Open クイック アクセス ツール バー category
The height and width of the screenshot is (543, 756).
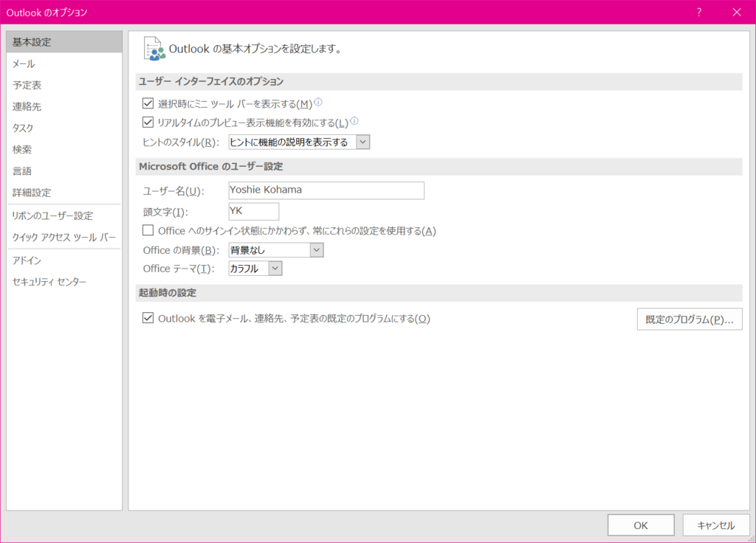coord(64,237)
